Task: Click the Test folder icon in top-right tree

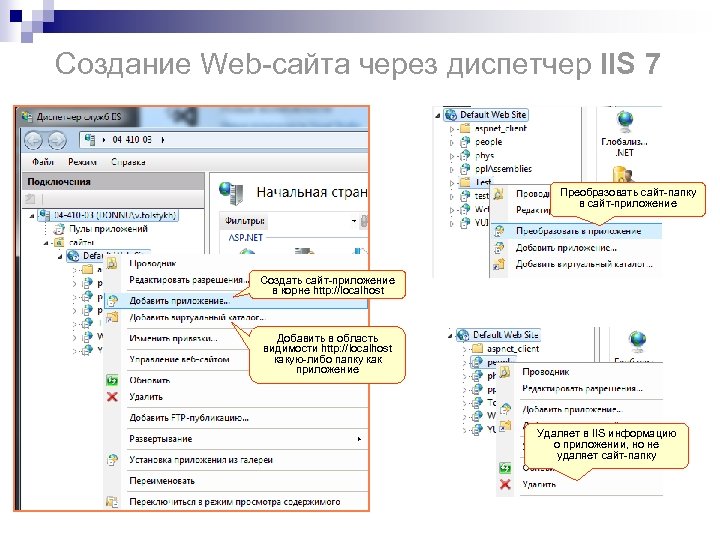Action: (466, 182)
